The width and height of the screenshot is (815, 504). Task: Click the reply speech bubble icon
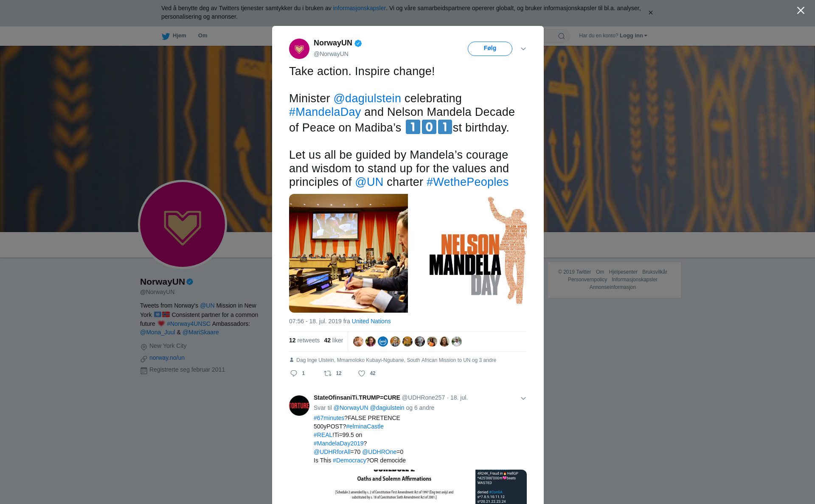pyautogui.click(x=294, y=373)
